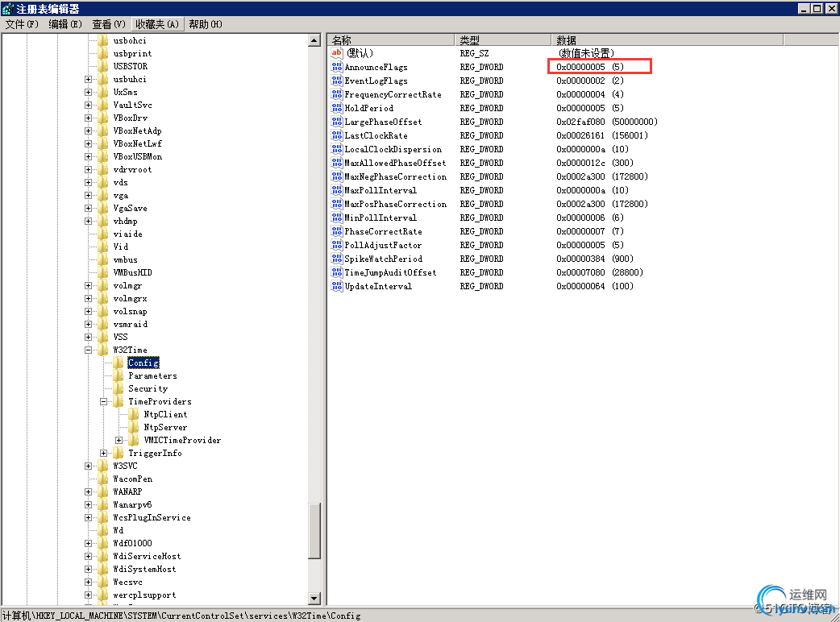Open the 文件(F) menu

[22, 24]
